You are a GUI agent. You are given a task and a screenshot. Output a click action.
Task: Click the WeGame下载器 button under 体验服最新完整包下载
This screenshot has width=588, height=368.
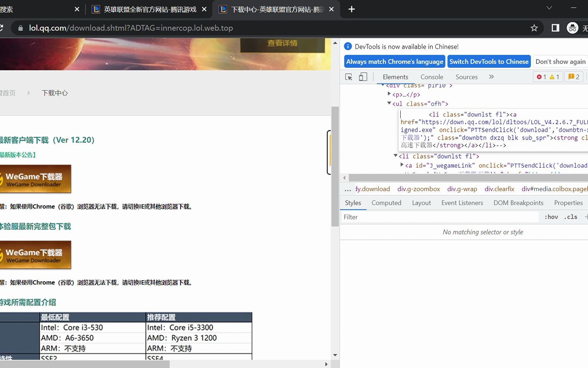(x=35, y=255)
